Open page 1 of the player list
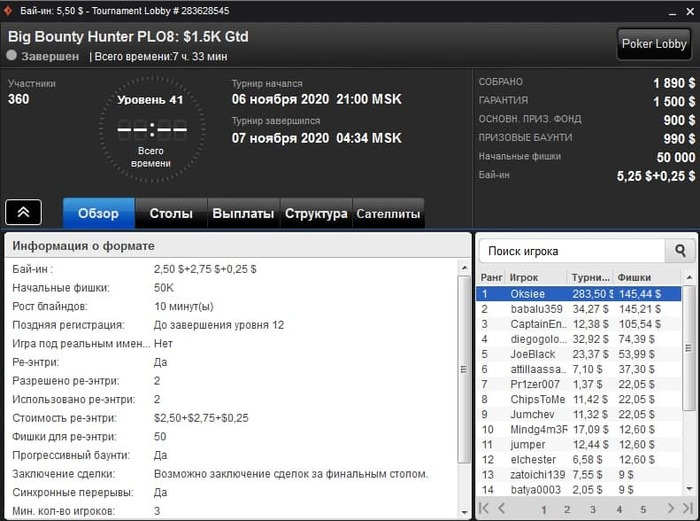Screen dimensions: 700x521 [x=543, y=509]
